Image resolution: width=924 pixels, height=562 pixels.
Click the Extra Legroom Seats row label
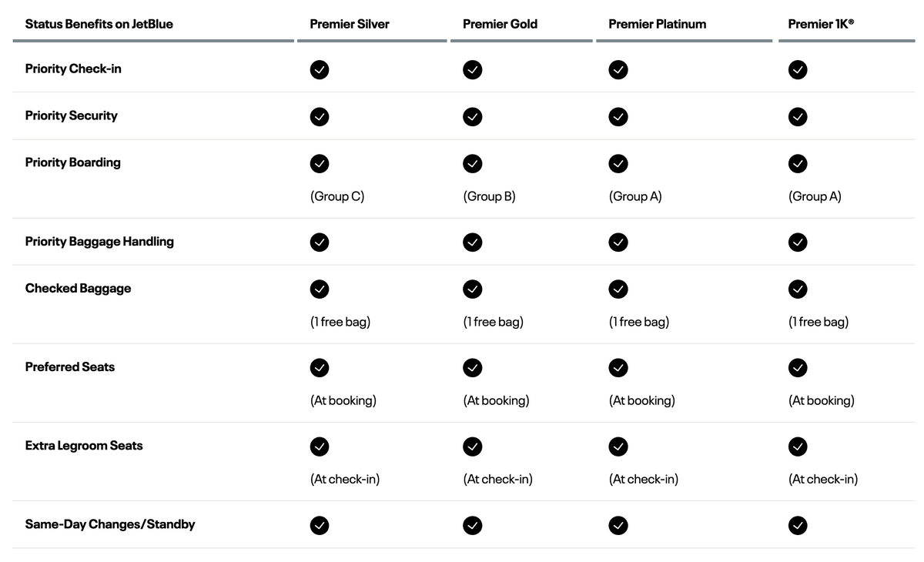[84, 446]
